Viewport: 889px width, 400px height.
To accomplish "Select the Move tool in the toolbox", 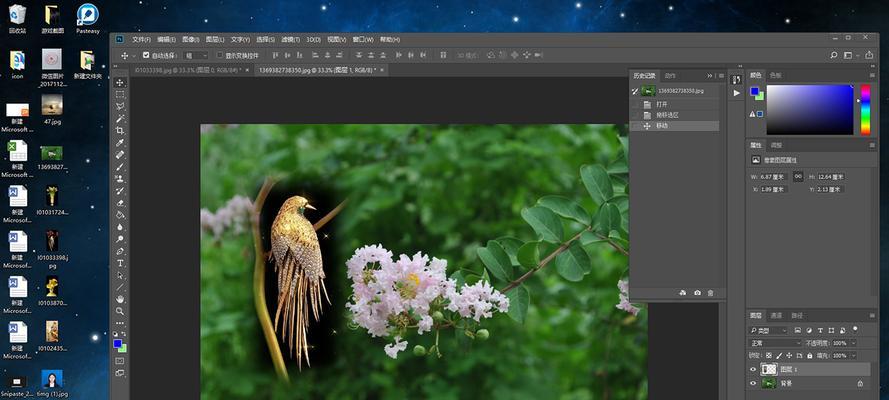I will click(120, 83).
